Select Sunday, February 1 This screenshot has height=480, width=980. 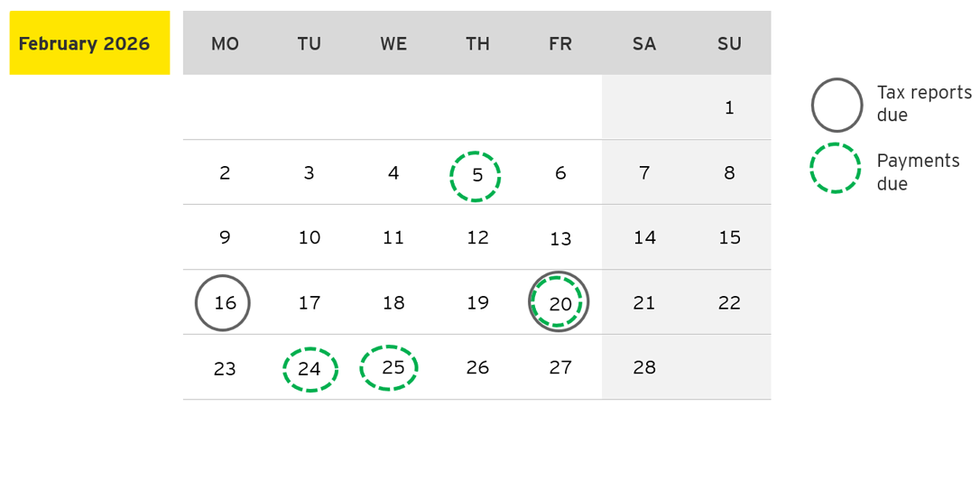click(729, 108)
